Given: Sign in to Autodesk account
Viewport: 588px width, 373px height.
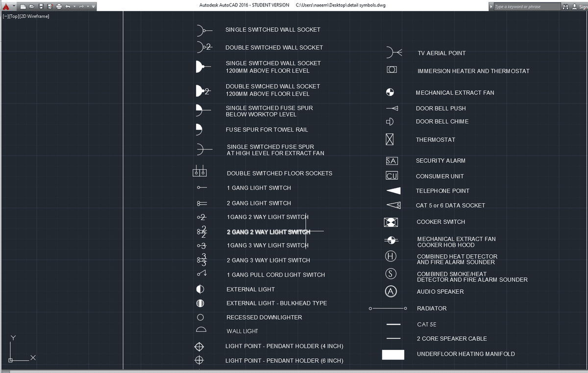Looking at the screenshot, I should 584,6.
